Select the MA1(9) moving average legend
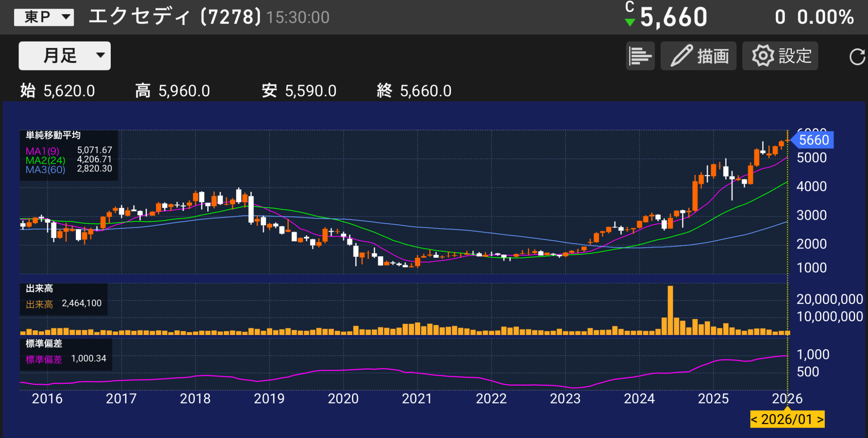The image size is (868, 438). (x=42, y=151)
